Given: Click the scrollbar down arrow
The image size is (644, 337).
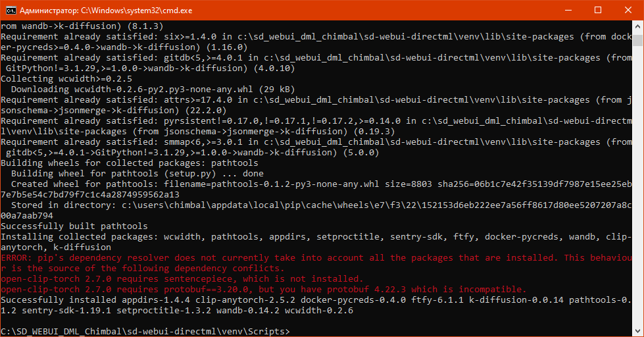Looking at the screenshot, I should coord(638,331).
